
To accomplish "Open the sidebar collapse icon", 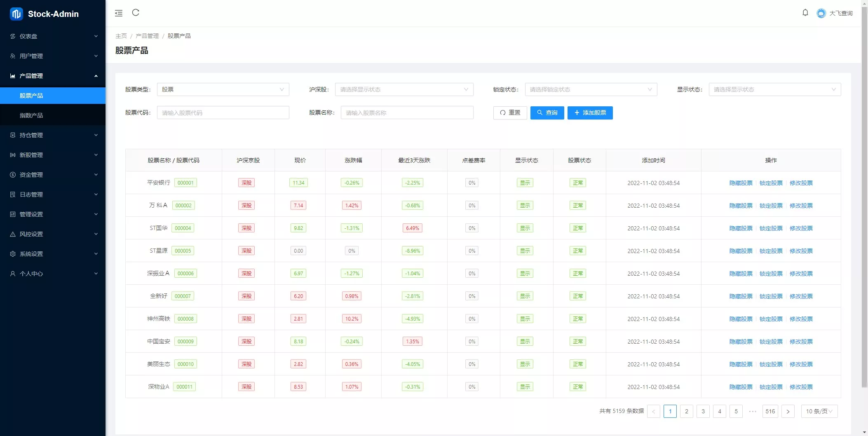I will pyautogui.click(x=119, y=13).
